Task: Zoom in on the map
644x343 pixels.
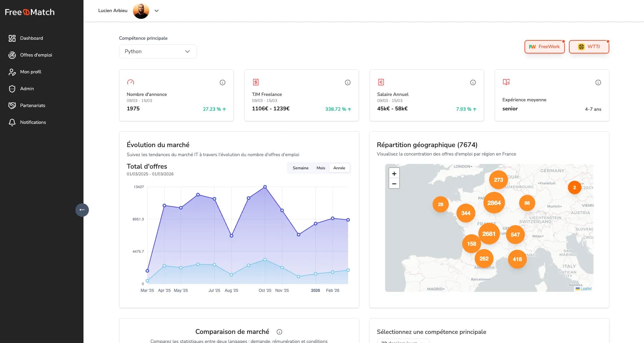Action: (394, 173)
